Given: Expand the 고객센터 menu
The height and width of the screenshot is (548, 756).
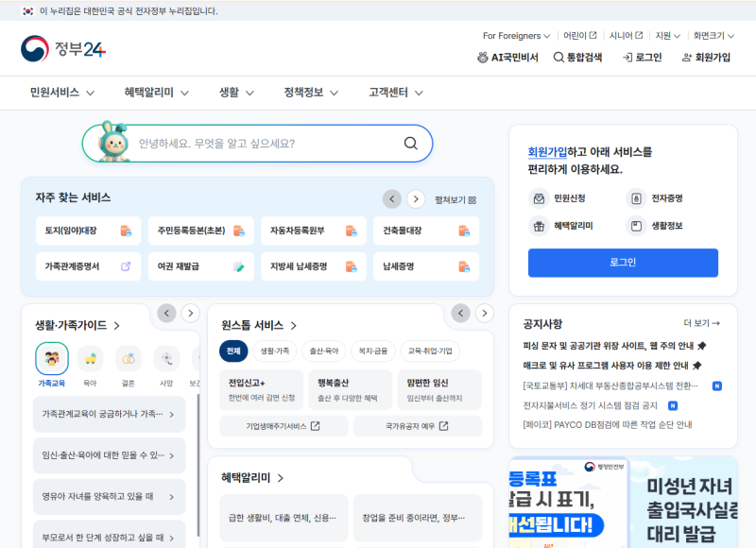Looking at the screenshot, I should [396, 93].
